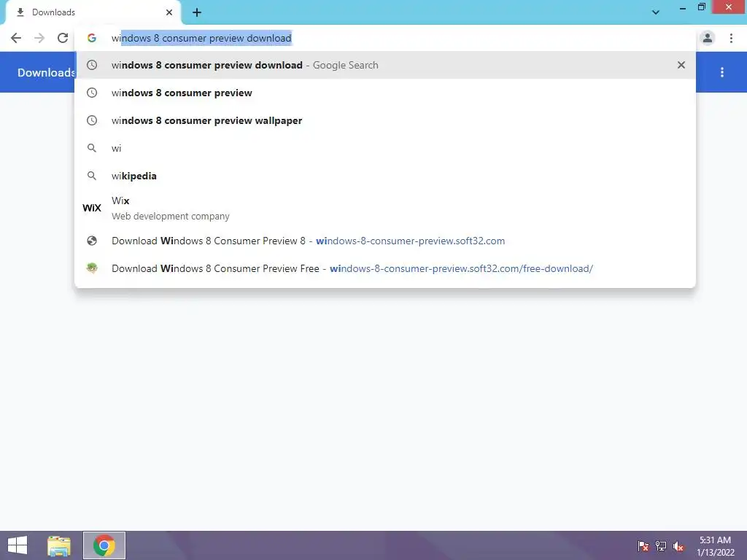Click the history clock icon beside first suggestion
The height and width of the screenshot is (560, 747).
(x=92, y=65)
